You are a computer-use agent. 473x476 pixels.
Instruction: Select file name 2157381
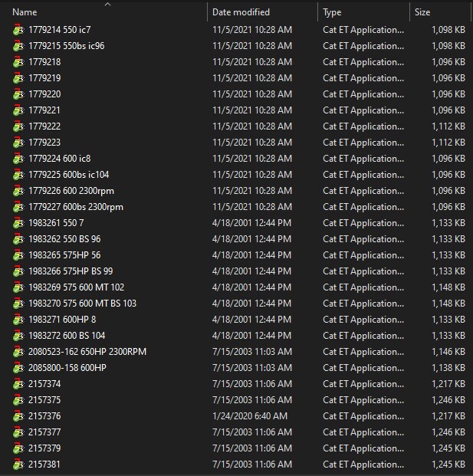44,465
